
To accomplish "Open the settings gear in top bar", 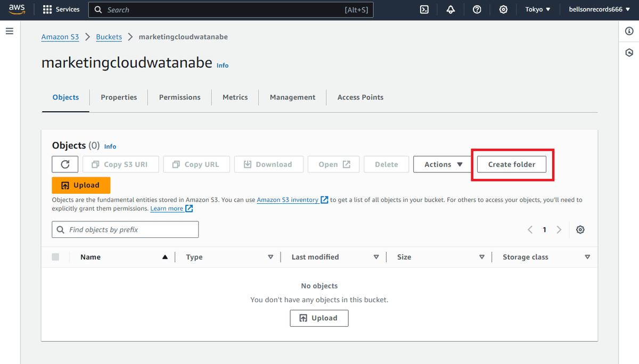I will (x=503, y=10).
